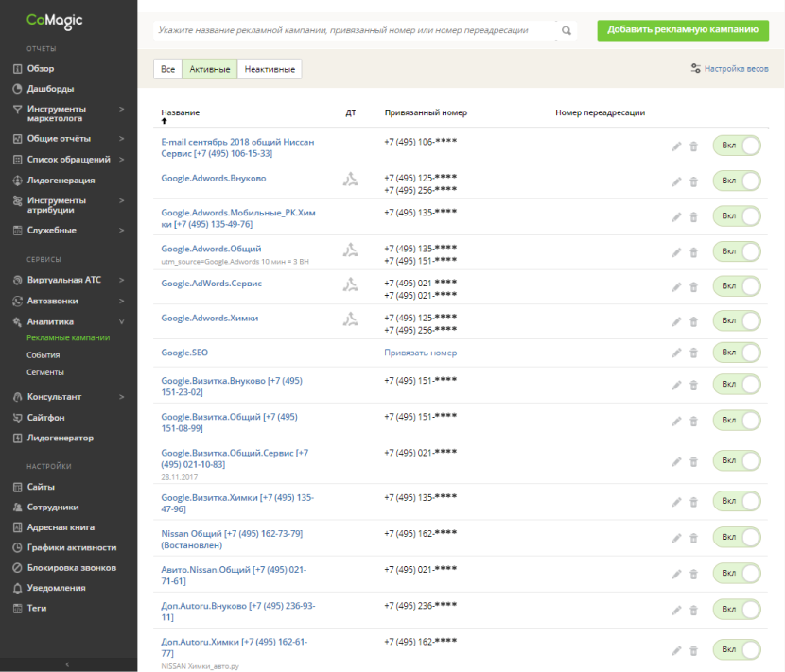The width and height of the screenshot is (785, 672).
Task: Edit the E-mail сентябрь 2018 campaign
Action: pos(676,146)
